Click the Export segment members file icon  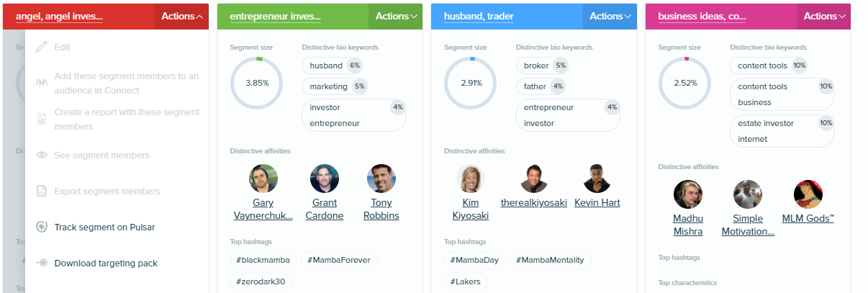[42, 191]
